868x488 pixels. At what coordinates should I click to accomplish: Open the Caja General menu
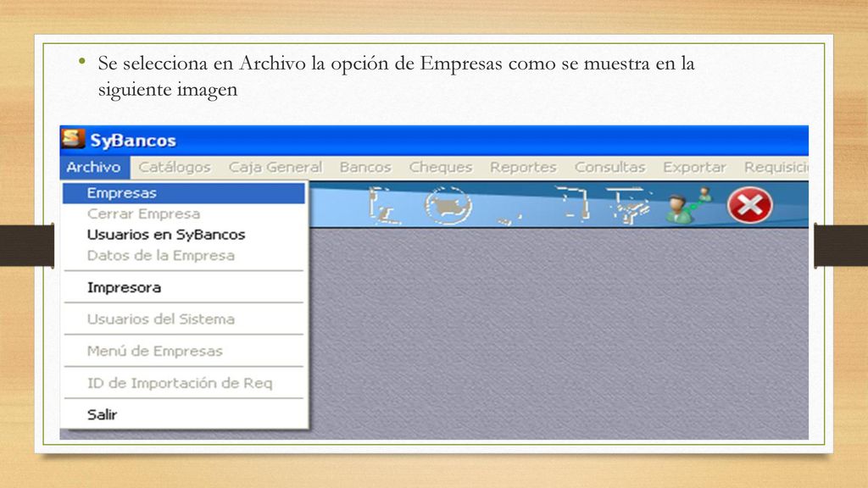[x=275, y=167]
